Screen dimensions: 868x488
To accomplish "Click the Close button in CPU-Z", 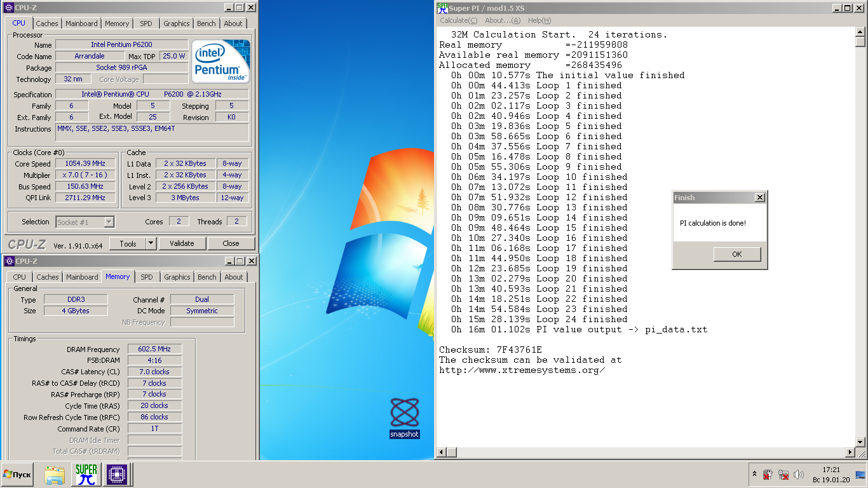I will (x=231, y=243).
